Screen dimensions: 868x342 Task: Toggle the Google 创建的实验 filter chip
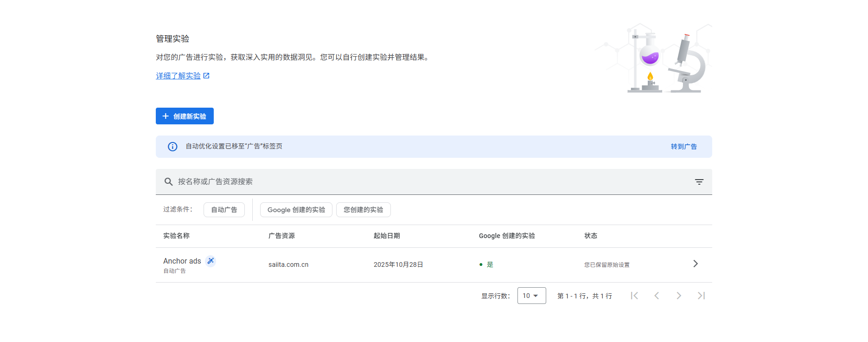(x=296, y=210)
